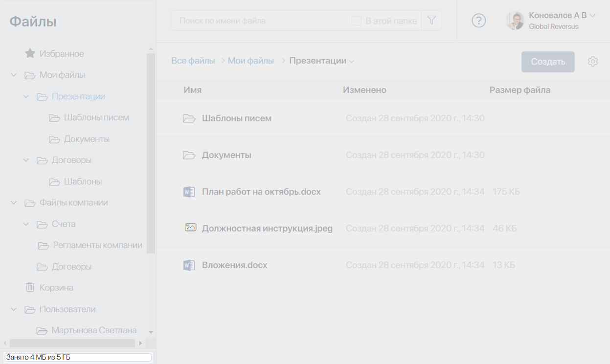
Task: Click the sidebar horizontal scrollbar
Action: (72, 343)
